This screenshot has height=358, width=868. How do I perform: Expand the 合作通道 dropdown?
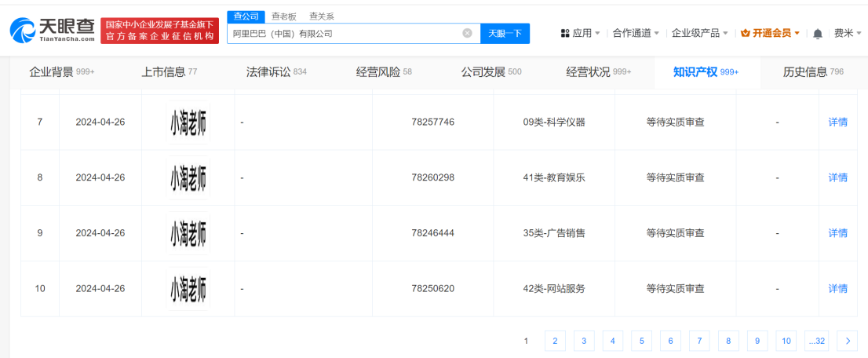point(636,34)
